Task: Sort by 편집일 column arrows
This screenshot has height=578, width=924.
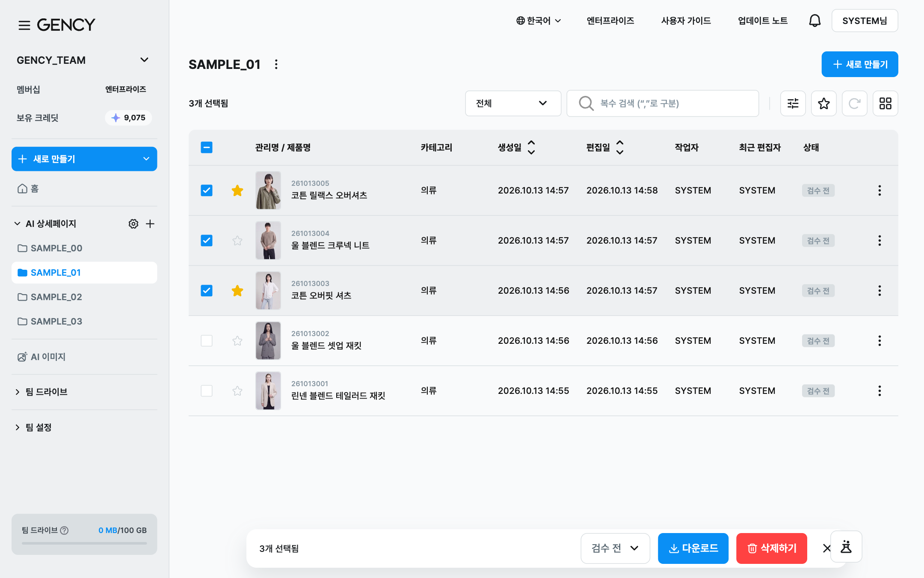Action: tap(620, 147)
